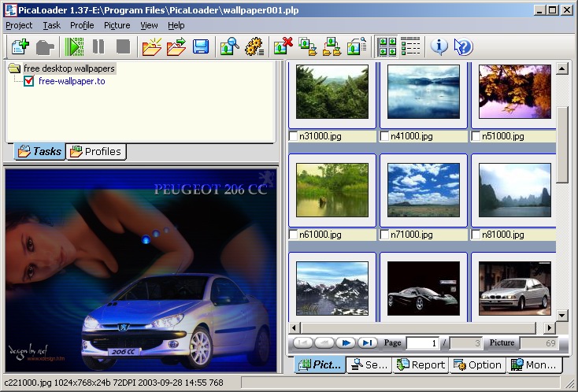The height and width of the screenshot is (392, 578).
Task: Start the download with the green play icon
Action: click(75, 46)
